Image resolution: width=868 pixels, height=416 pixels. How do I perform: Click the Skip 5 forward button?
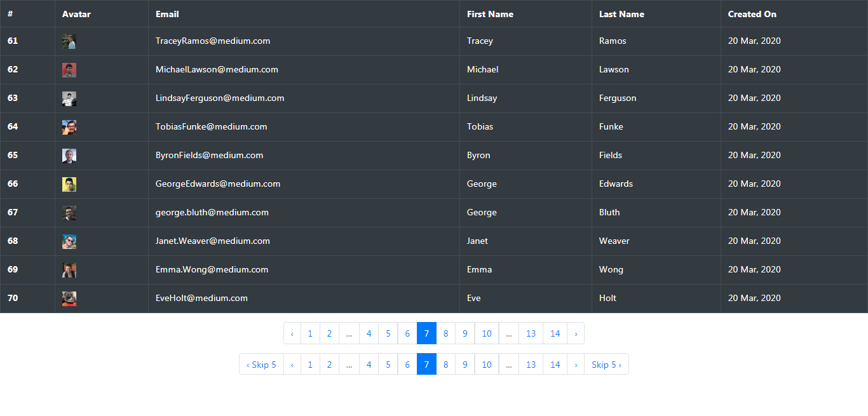(606, 364)
